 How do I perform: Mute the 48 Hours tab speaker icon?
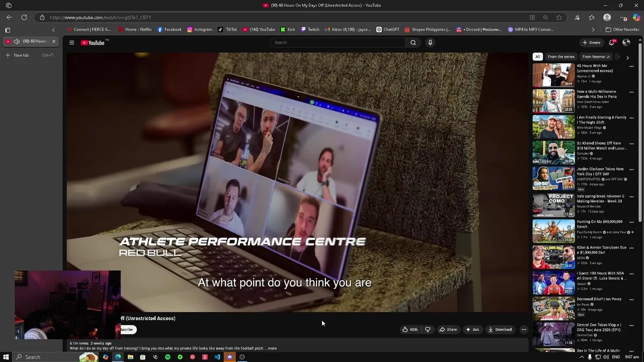pyautogui.click(x=17, y=41)
